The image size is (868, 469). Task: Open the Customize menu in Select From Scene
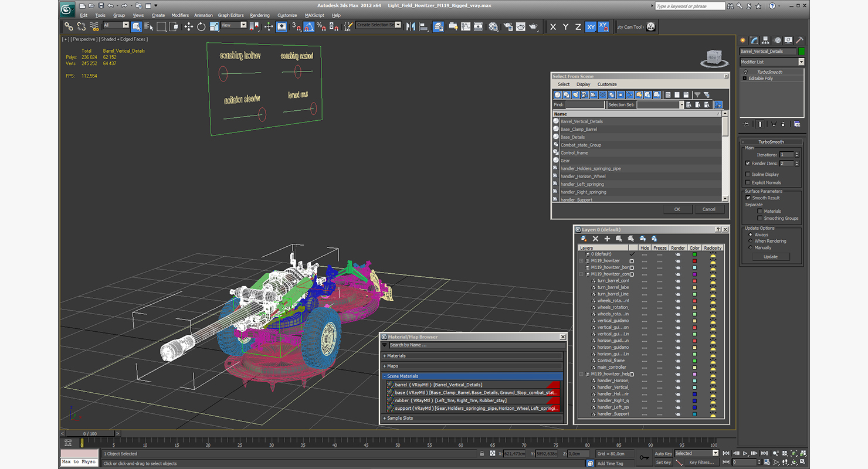[x=607, y=84]
